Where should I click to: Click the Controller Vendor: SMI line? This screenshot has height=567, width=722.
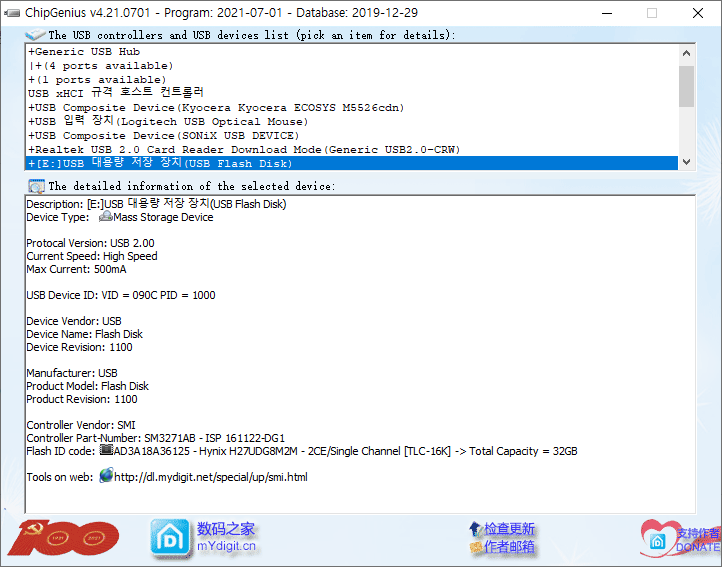(81, 425)
